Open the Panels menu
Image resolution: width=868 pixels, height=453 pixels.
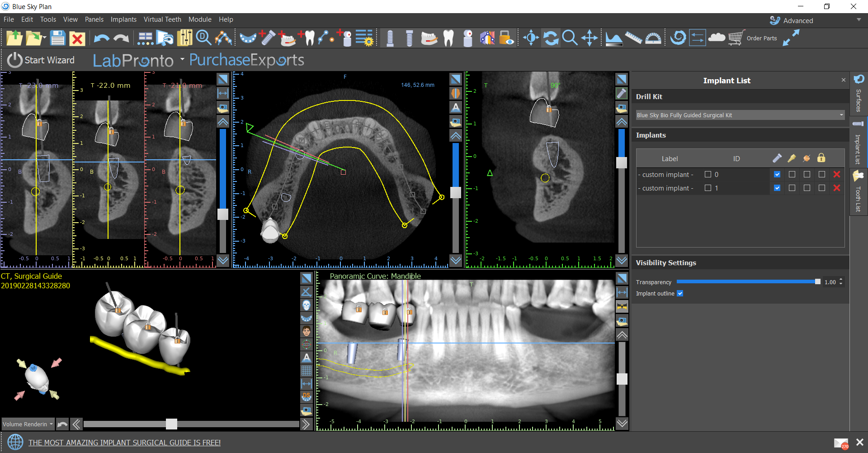[x=94, y=19]
